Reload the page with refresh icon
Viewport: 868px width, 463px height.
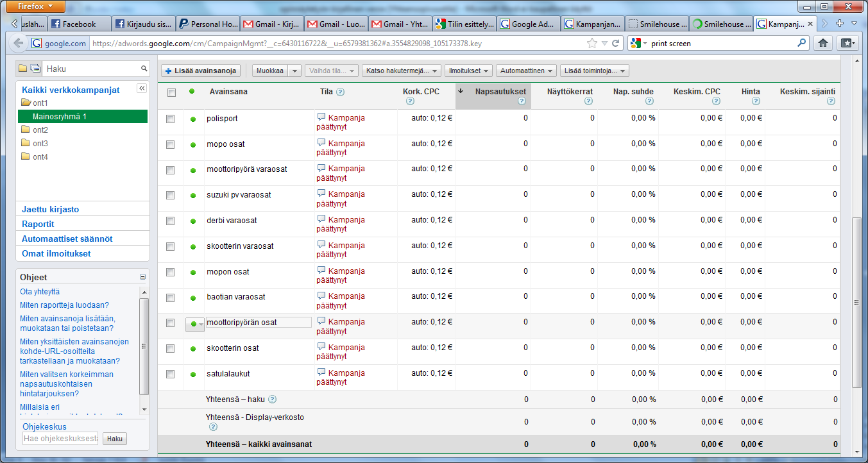point(616,44)
